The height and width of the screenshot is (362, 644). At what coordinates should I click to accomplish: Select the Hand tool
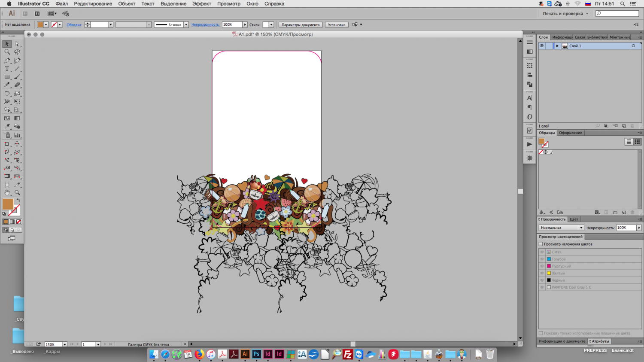(7, 193)
